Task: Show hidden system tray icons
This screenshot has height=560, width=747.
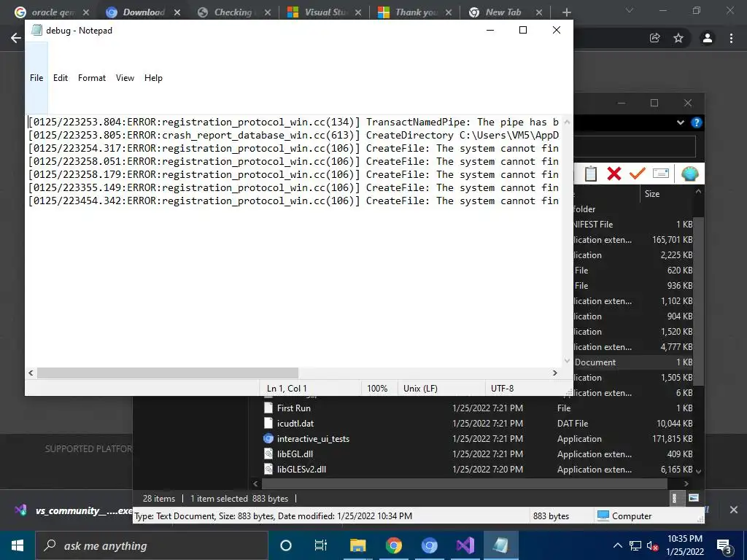Action: tap(617, 545)
